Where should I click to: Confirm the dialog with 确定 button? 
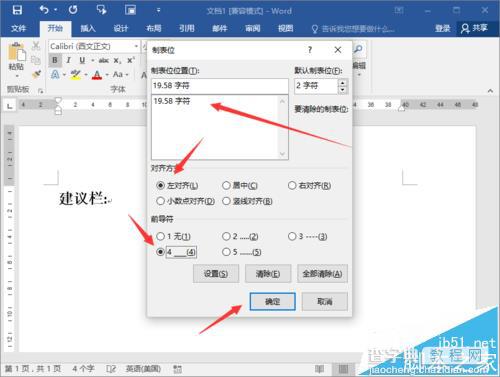[x=272, y=301]
